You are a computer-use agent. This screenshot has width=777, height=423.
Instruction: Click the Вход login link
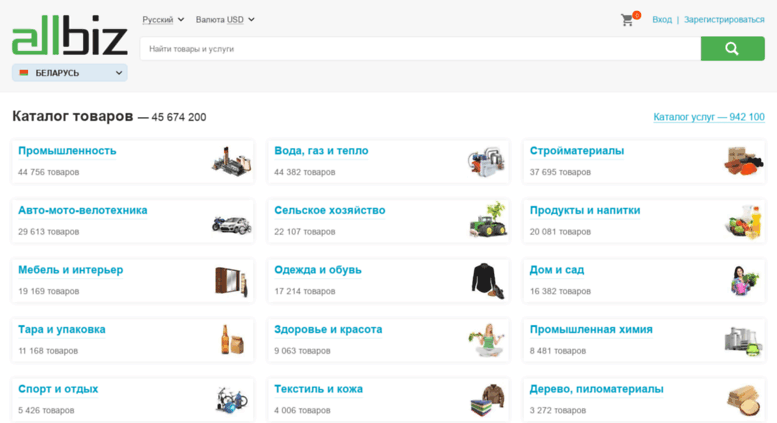(662, 20)
